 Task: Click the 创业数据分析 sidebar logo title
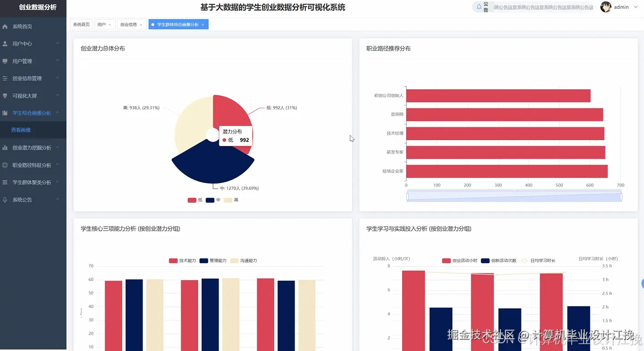[x=38, y=7]
